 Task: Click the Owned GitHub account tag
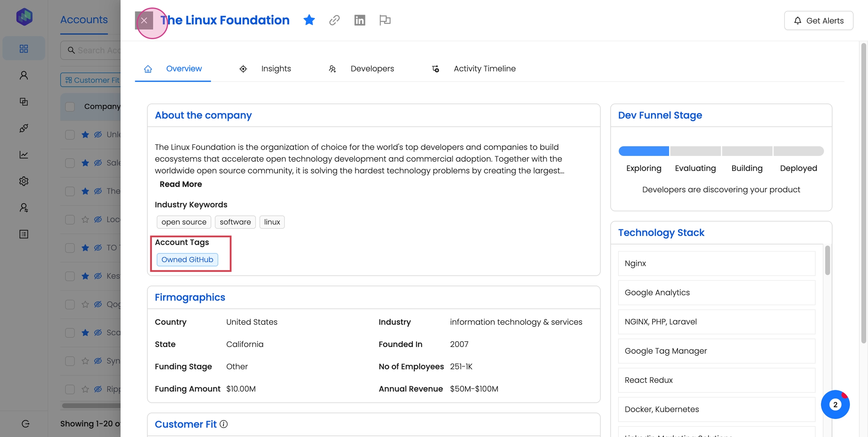click(x=187, y=260)
